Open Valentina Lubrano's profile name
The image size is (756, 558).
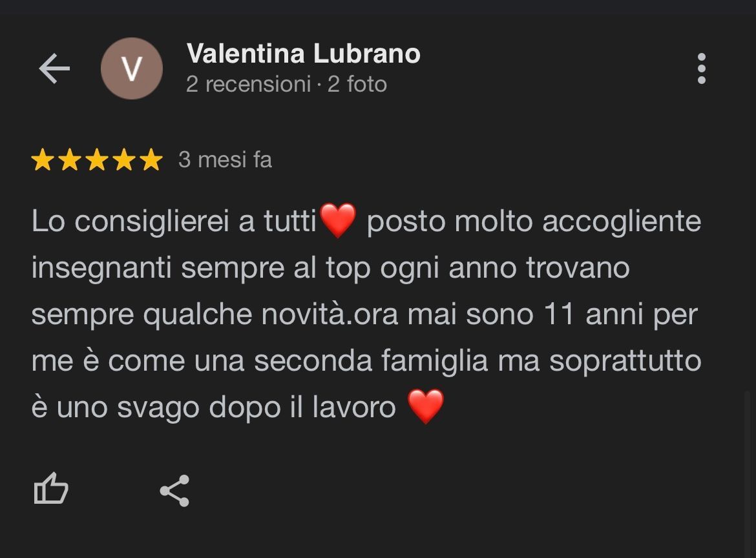coord(303,53)
